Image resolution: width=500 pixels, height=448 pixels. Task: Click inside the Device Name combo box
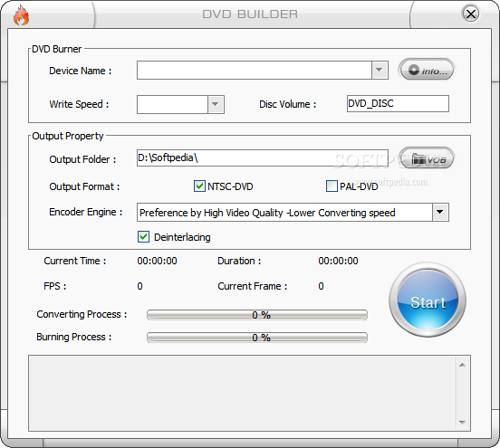point(255,70)
